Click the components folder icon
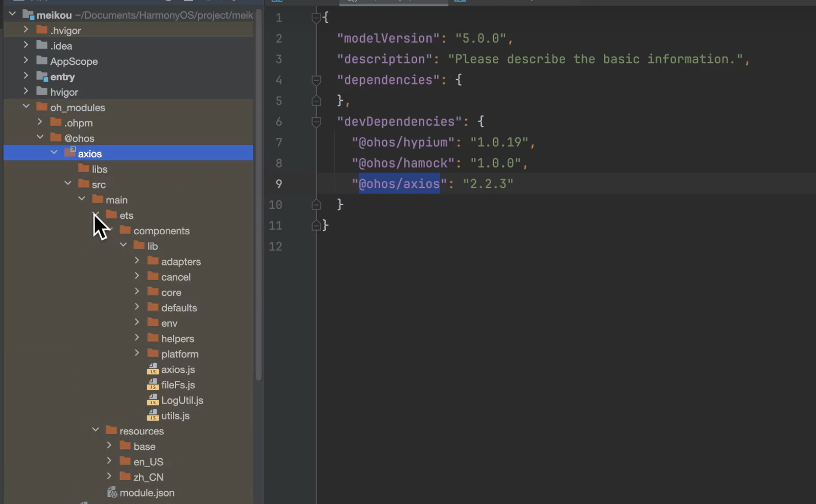Viewport: 816px width, 504px height. point(125,230)
